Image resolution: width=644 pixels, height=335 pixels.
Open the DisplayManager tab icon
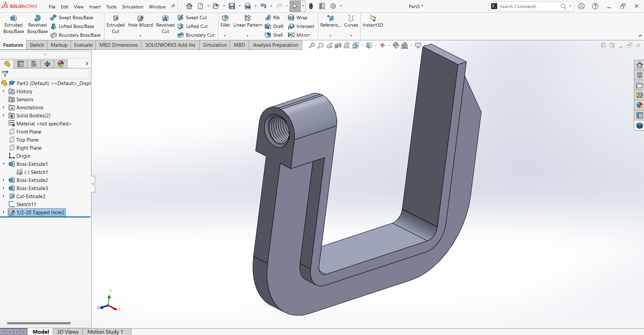(x=61, y=64)
